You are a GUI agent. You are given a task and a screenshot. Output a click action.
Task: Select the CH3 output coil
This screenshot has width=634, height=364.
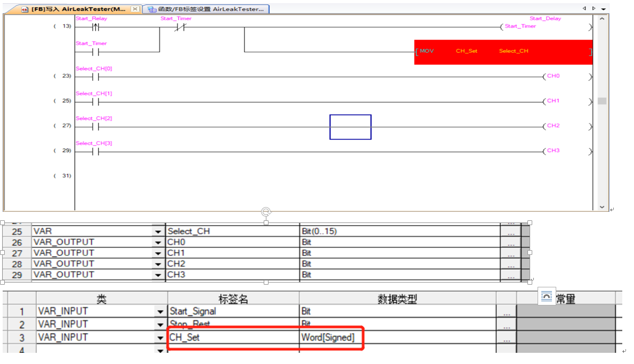pos(553,151)
